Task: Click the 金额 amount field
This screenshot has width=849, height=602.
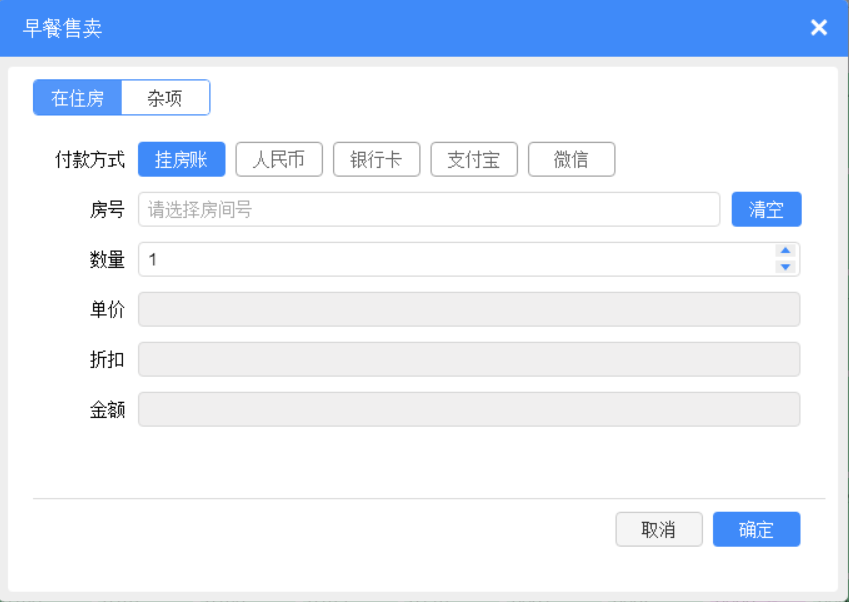Action: pyautogui.click(x=469, y=409)
